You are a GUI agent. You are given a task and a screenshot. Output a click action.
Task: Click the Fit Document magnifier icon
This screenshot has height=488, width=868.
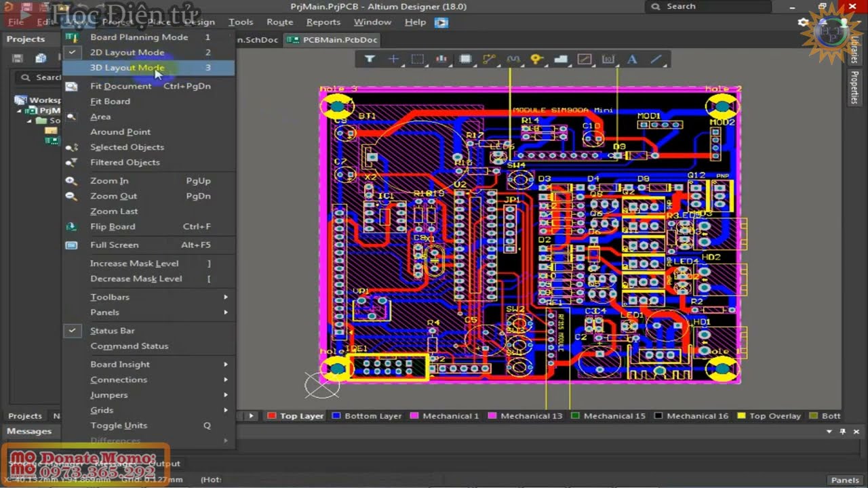click(71, 86)
